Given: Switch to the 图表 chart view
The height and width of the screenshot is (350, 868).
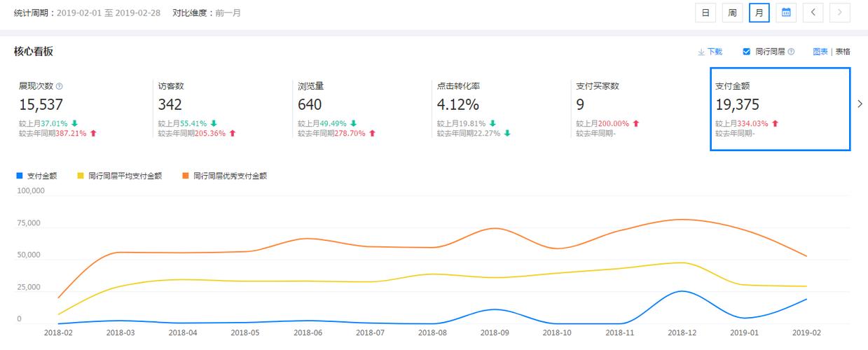Looking at the screenshot, I should click(820, 52).
